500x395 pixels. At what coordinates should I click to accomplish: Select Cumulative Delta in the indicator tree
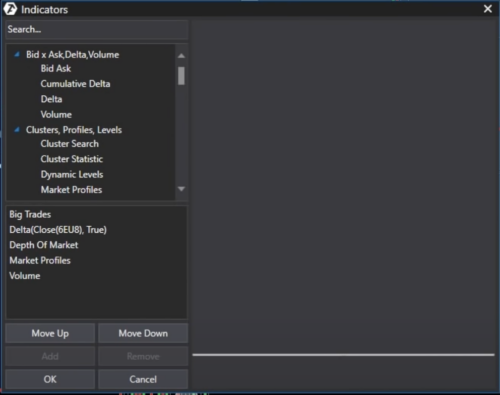[75, 84]
